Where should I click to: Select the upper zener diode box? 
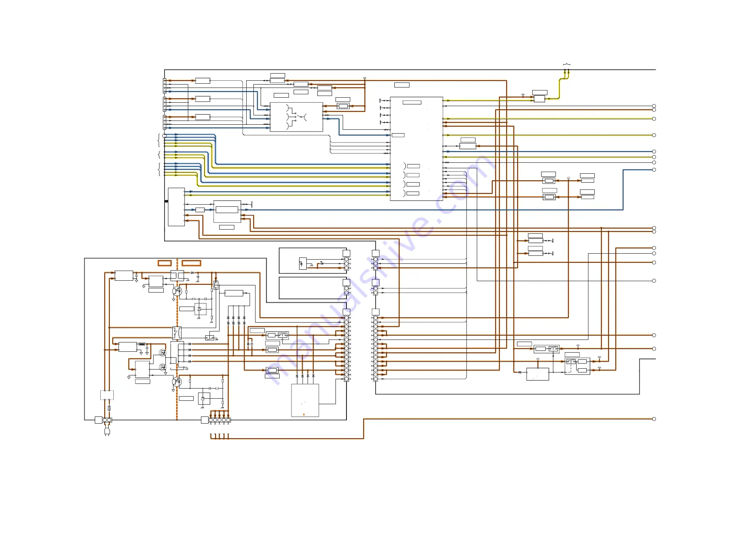[201, 309]
